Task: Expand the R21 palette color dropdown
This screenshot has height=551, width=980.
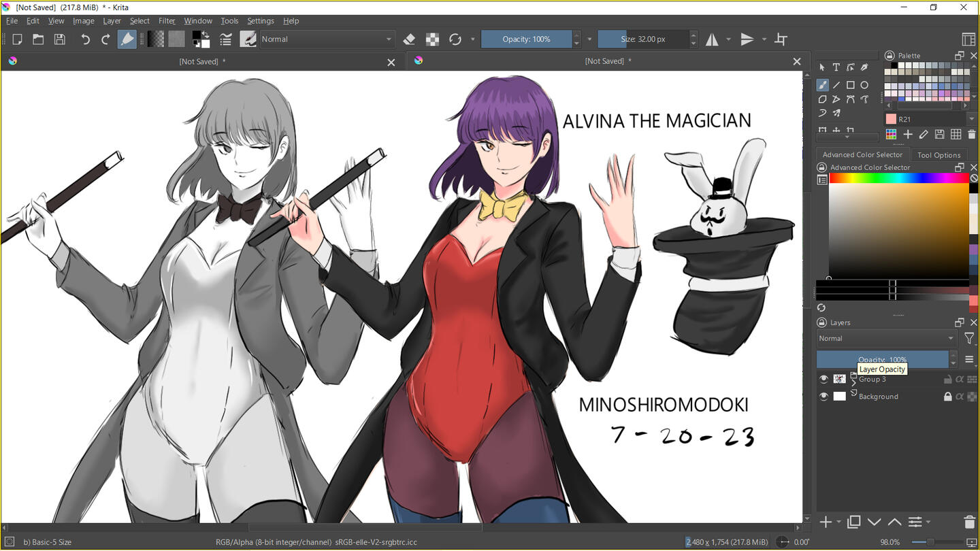Action: tap(971, 119)
